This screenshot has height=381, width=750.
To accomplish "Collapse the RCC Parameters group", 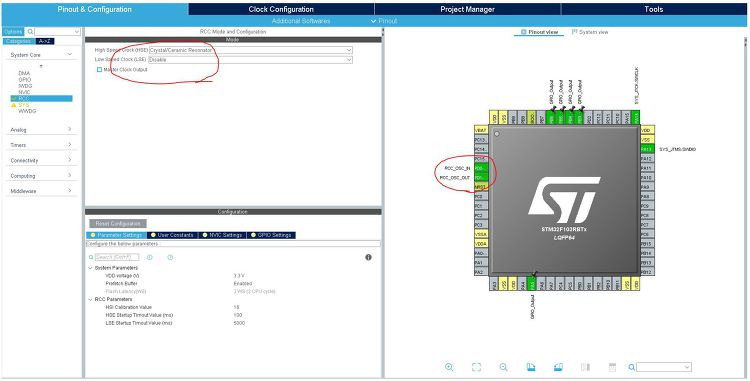I will 90,299.
